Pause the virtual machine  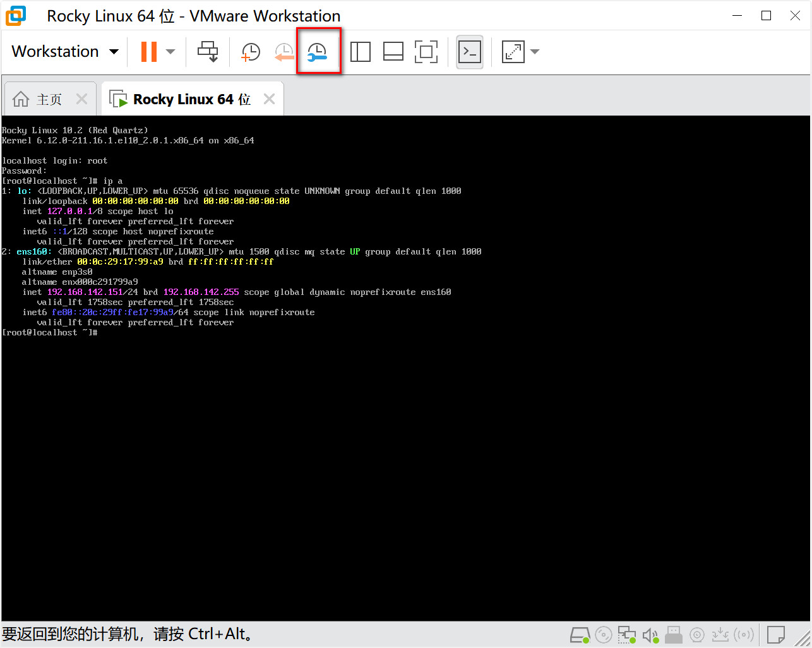click(149, 52)
